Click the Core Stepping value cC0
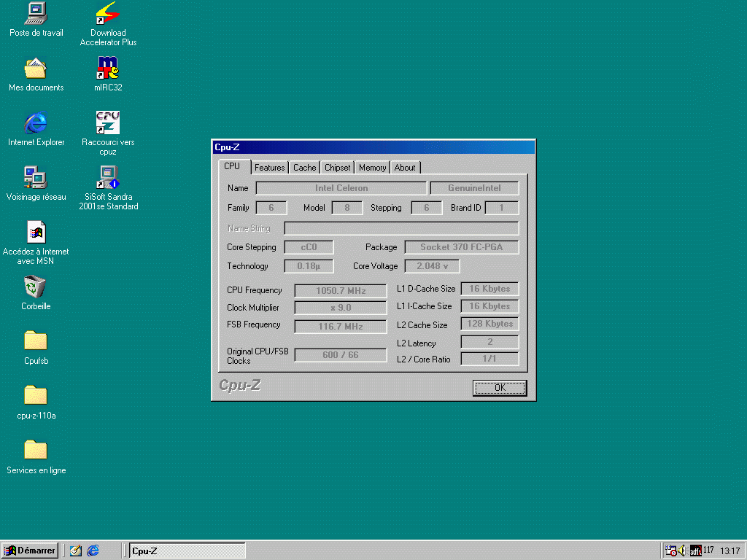Viewport: 747px width, 560px height. (x=309, y=247)
